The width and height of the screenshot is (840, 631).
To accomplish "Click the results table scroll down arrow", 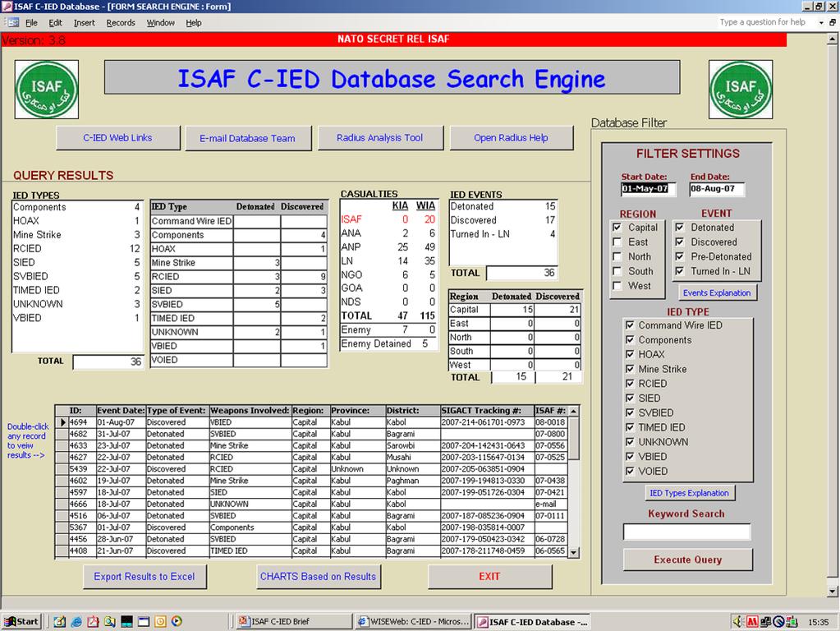I will (574, 553).
